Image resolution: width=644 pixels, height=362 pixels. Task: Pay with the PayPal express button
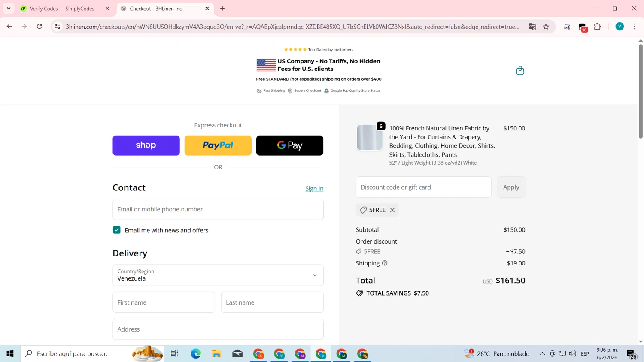[218, 145]
